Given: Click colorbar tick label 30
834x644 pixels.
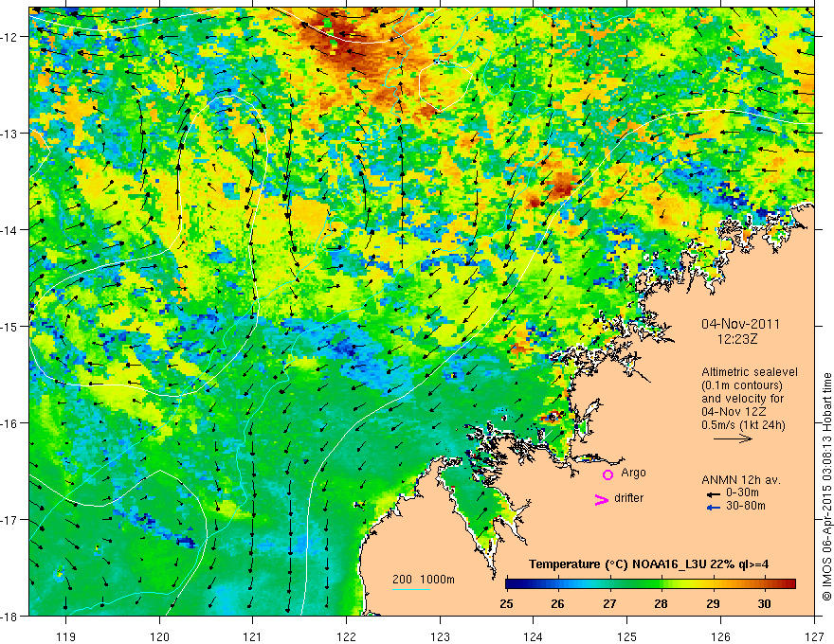Looking at the screenshot, I should coord(764,604).
